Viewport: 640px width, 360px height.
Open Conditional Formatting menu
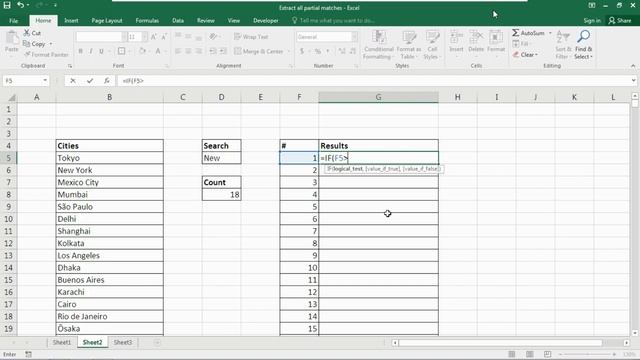378,45
